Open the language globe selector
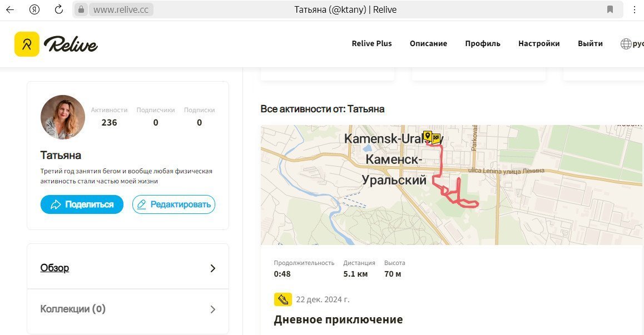This screenshot has width=644, height=335. 626,43
